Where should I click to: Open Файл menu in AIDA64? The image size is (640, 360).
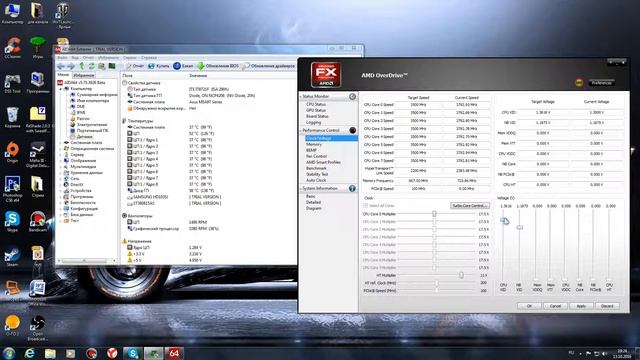pos(63,58)
